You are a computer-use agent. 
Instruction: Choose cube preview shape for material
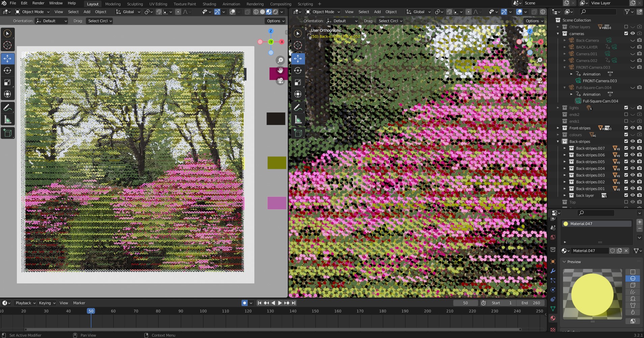[633, 285]
